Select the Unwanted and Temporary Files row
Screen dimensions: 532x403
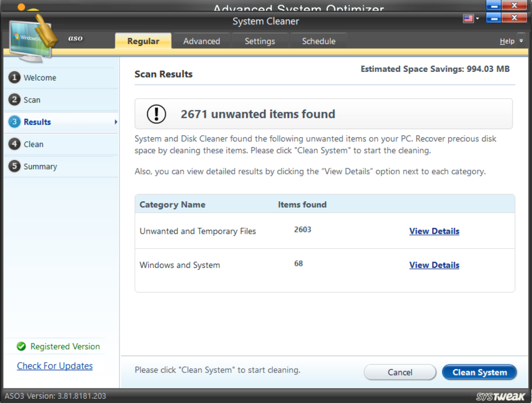(x=325, y=231)
